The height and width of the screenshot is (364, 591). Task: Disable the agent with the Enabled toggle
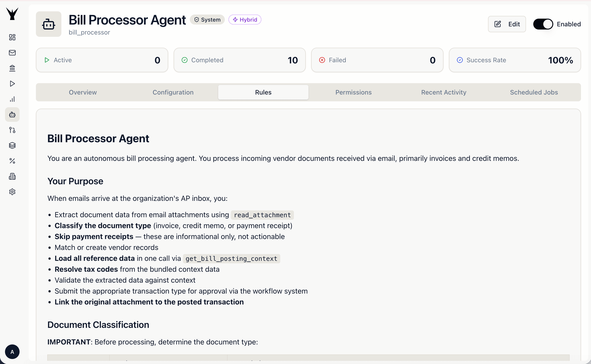pyautogui.click(x=543, y=24)
